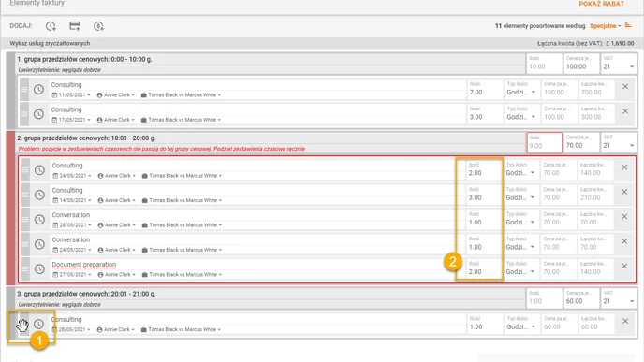The image size is (644, 362).
Task: Change Annie Clark on Conversation 24/05/2021
Action: click(x=117, y=250)
